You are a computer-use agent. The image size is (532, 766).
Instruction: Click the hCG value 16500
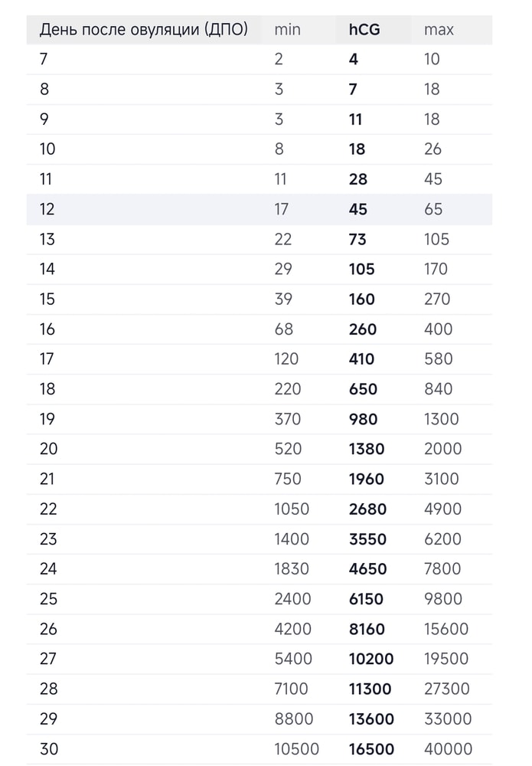(371, 749)
